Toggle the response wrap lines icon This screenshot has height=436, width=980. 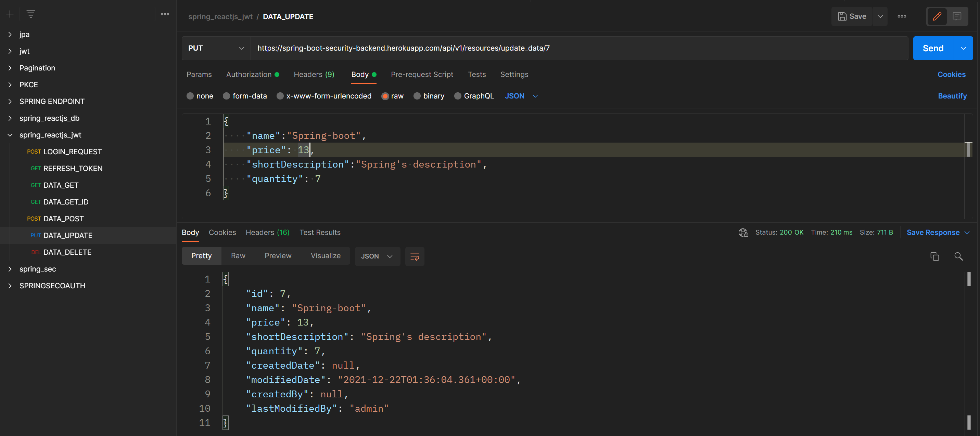pyautogui.click(x=415, y=256)
